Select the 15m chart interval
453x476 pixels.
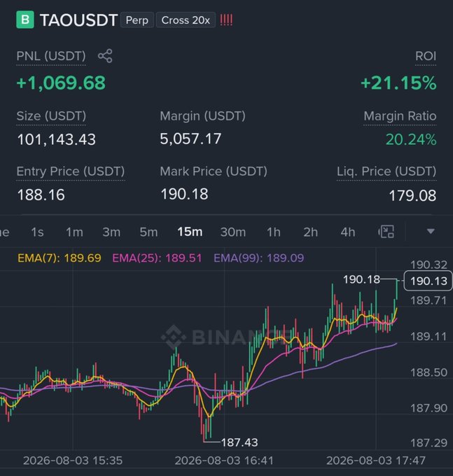pos(190,232)
